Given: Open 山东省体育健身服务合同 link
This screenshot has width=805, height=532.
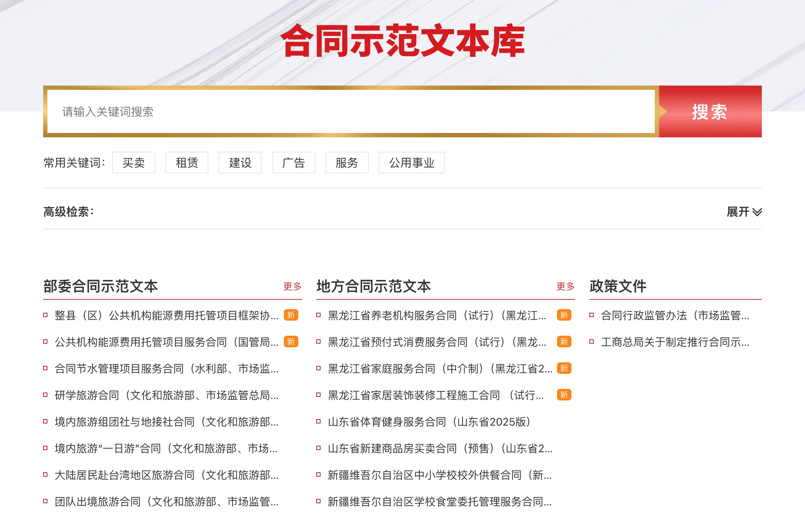Looking at the screenshot, I should pyautogui.click(x=429, y=422).
